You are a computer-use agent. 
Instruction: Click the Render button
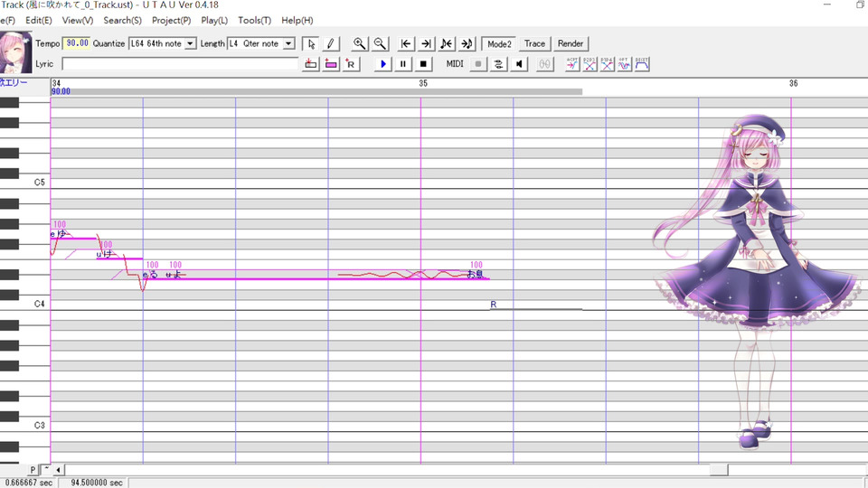coord(571,43)
